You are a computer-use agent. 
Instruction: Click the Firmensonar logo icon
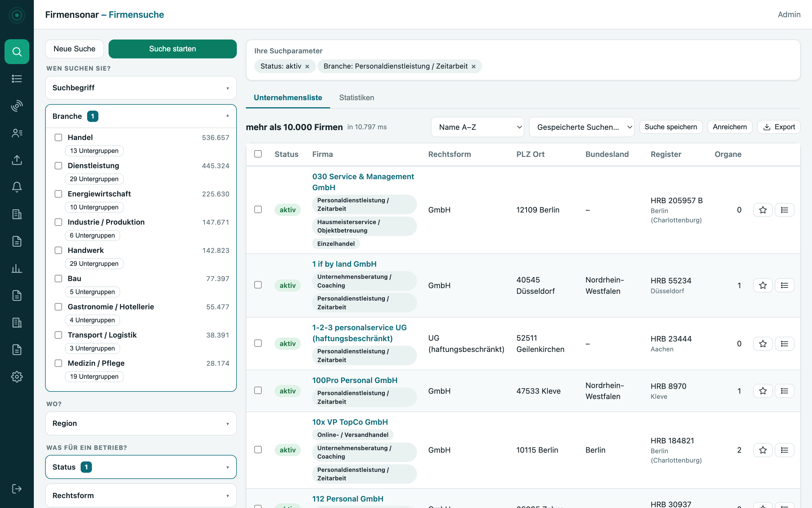pyautogui.click(x=17, y=15)
